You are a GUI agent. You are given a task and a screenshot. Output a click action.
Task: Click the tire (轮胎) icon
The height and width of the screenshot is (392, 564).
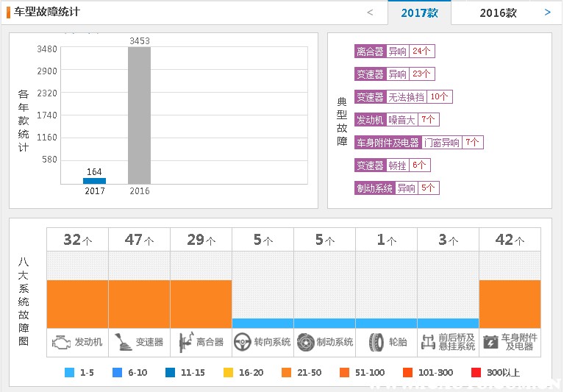point(376,342)
